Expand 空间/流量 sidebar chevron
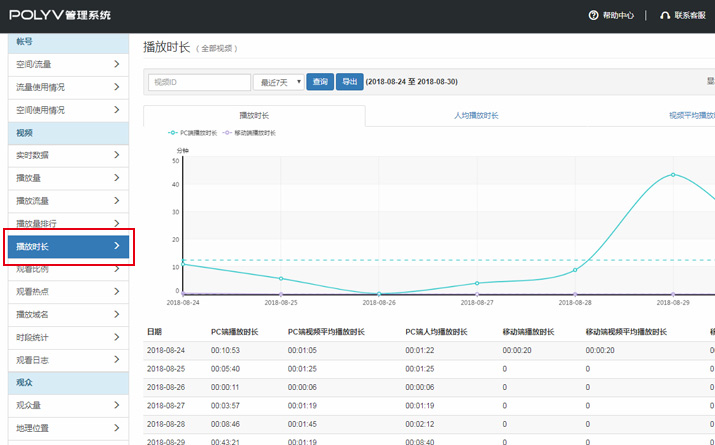This screenshot has height=445, width=715. tap(117, 65)
